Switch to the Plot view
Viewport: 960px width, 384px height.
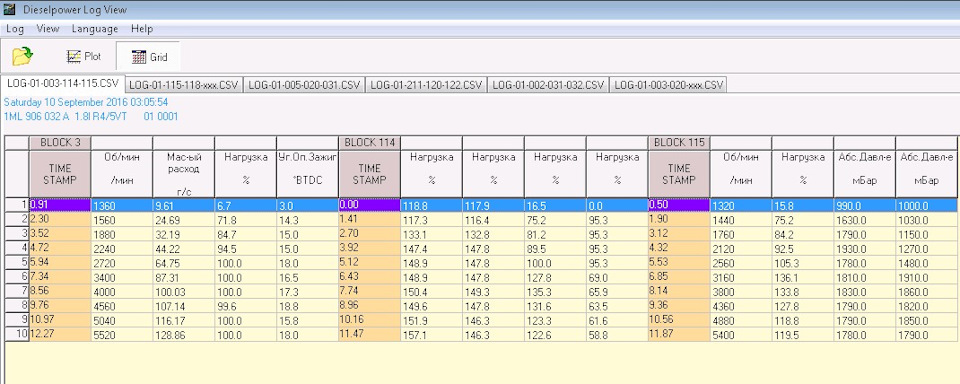pos(83,56)
